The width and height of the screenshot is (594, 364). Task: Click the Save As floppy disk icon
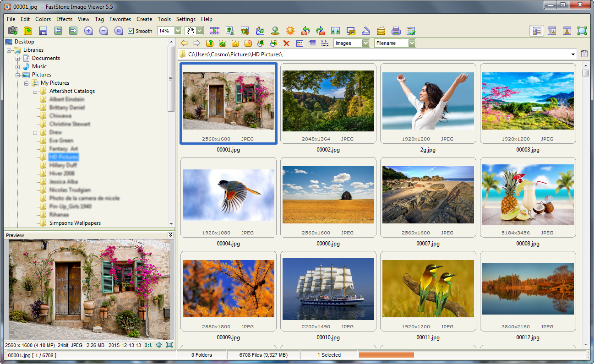pyautogui.click(x=43, y=31)
